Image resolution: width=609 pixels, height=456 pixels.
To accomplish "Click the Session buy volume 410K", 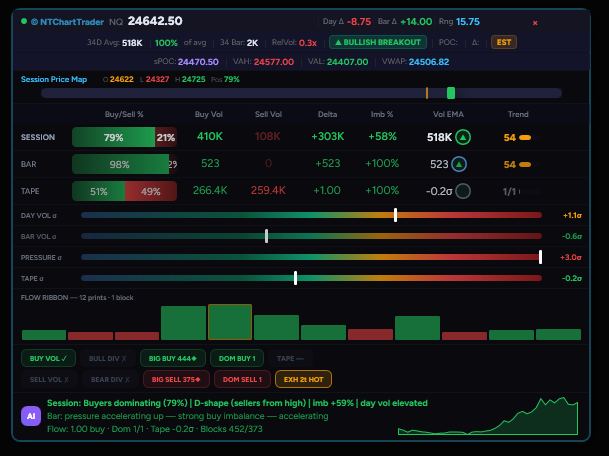I will [x=210, y=136].
